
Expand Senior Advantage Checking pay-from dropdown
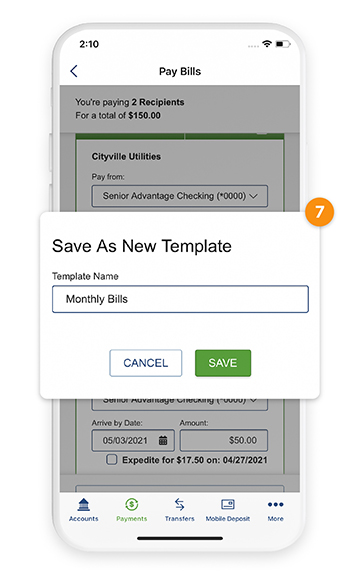[180, 196]
